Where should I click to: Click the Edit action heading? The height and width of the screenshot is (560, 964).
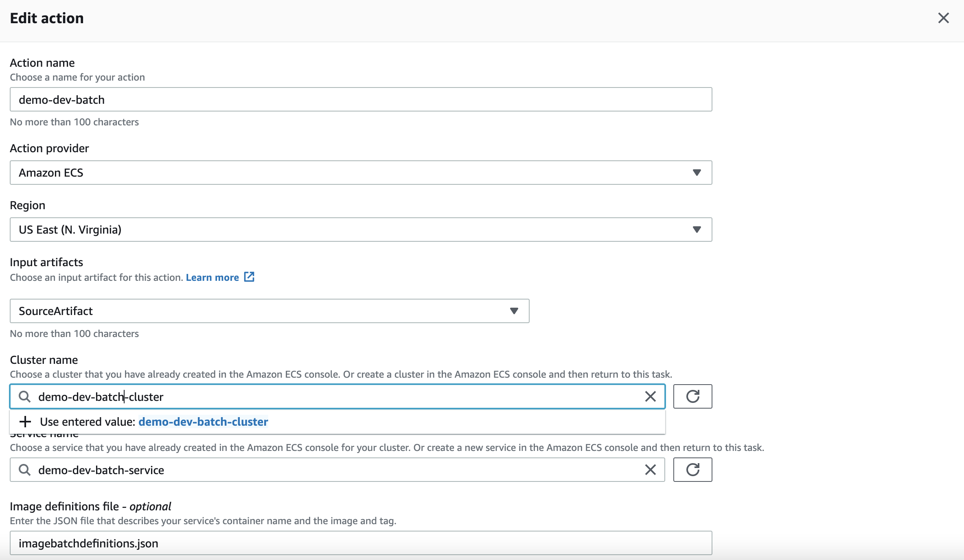coord(47,18)
